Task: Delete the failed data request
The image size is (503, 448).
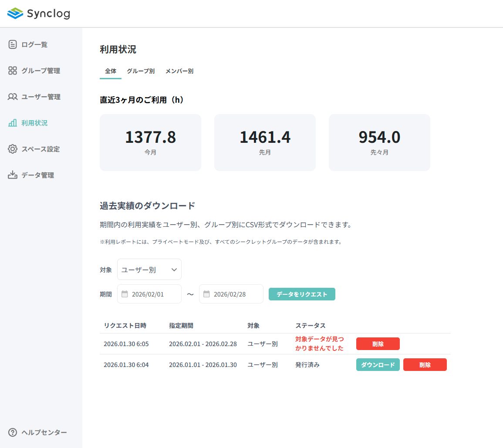Action: (378, 344)
